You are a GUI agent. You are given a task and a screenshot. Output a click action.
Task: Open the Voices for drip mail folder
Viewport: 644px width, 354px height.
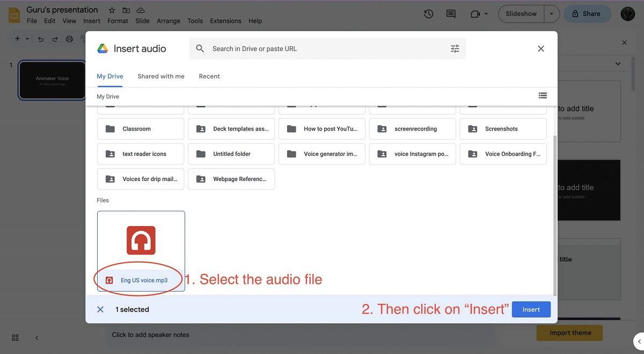(141, 179)
